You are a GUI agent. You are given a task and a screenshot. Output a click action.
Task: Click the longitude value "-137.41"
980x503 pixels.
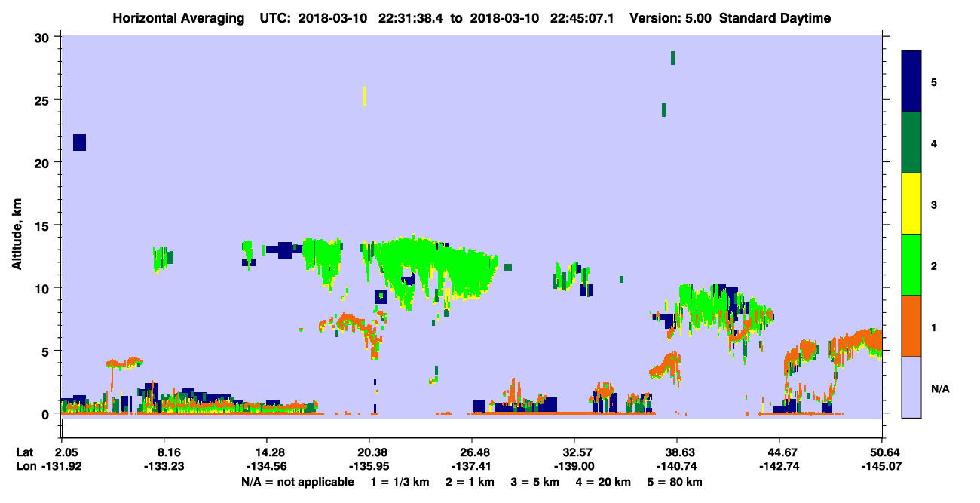coord(471,466)
